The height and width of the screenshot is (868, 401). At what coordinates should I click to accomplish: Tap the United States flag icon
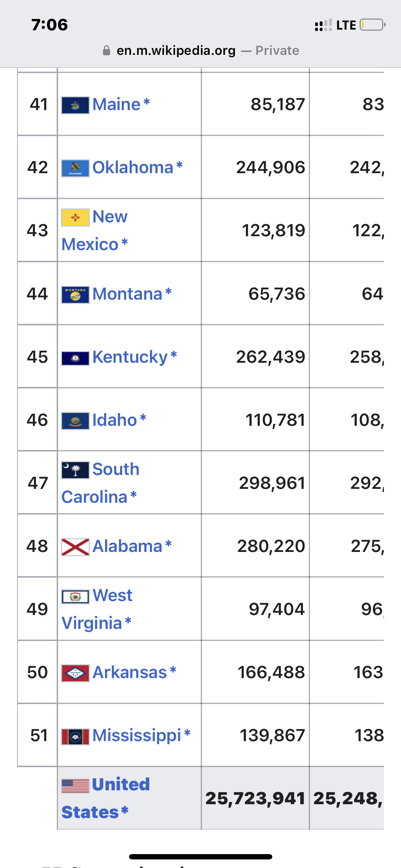75,786
